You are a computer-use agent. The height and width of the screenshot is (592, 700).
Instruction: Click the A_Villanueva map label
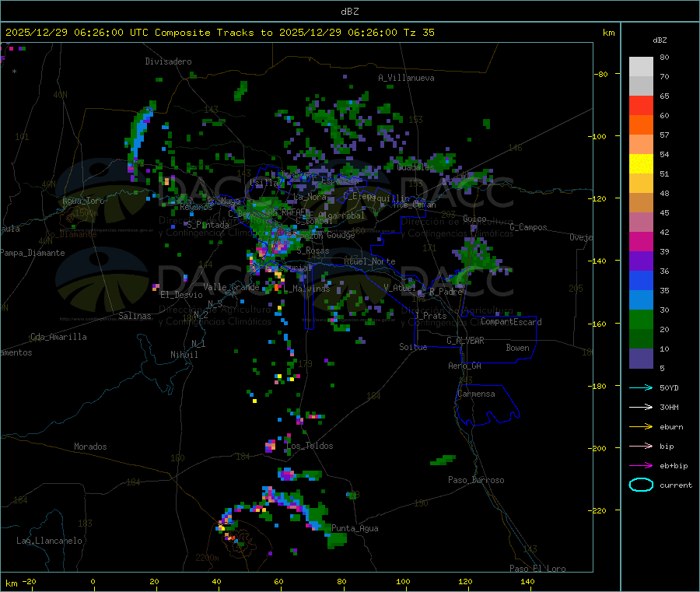coord(406,78)
